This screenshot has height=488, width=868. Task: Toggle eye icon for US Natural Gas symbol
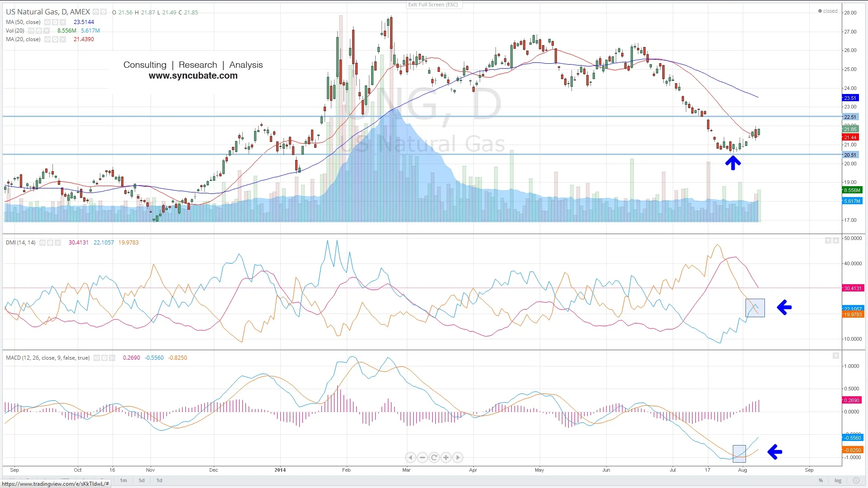[x=96, y=12]
